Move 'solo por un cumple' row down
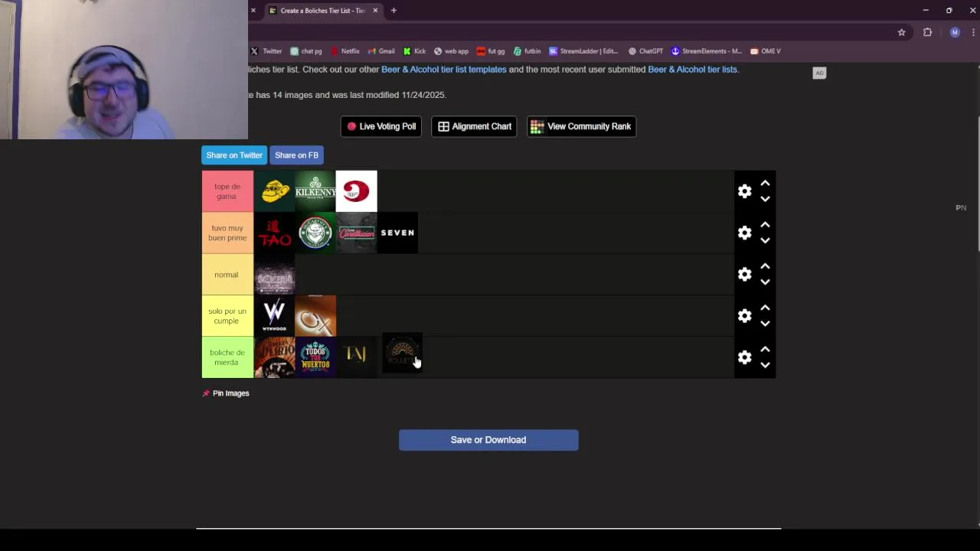The width and height of the screenshot is (980, 551). pos(765,323)
